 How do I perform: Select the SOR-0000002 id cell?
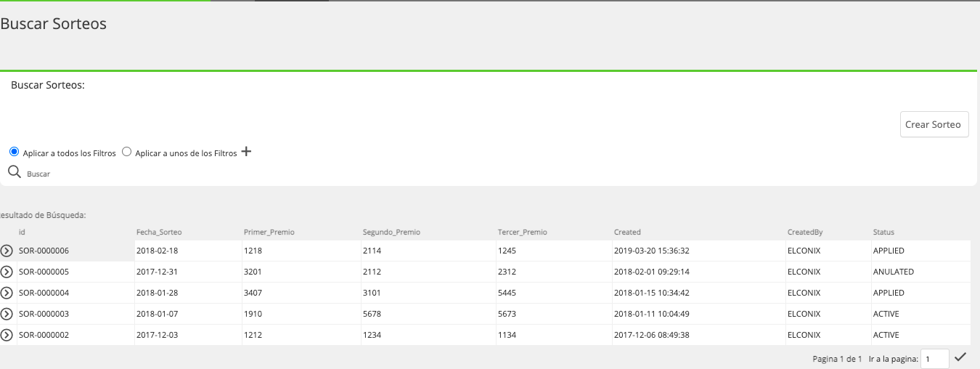click(44, 335)
